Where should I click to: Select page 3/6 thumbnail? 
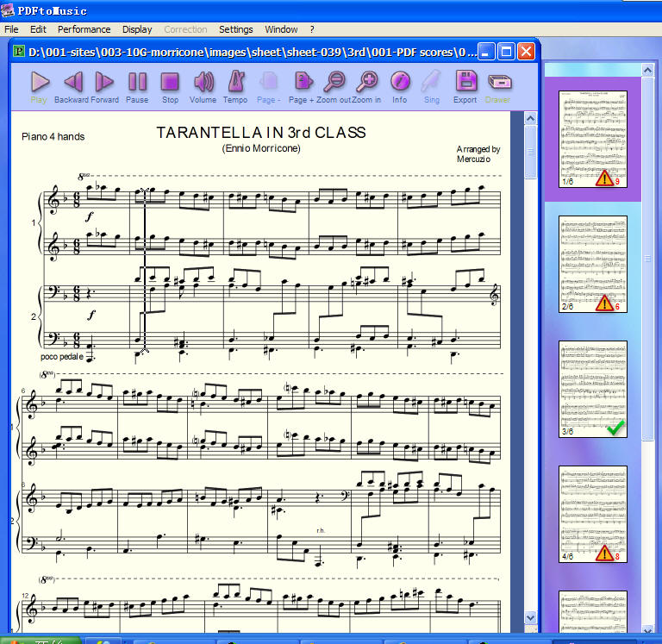[593, 389]
